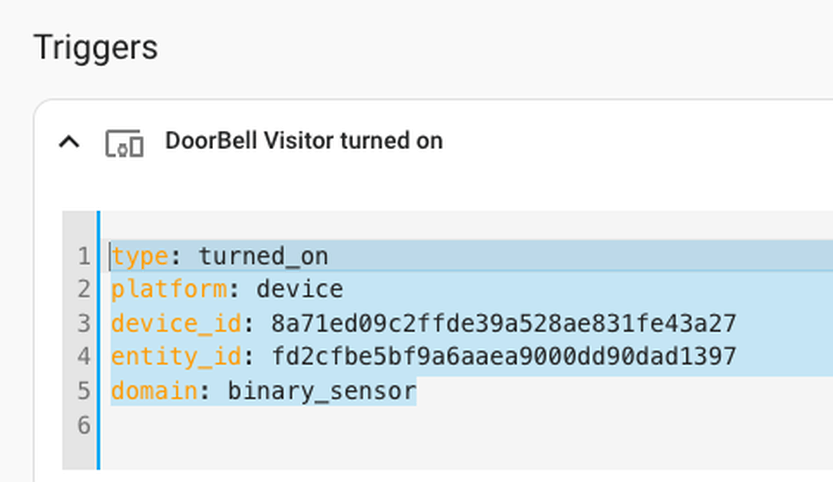Viewport: 833px width, 482px height.
Task: Click the 'device' platform value
Action: click(299, 290)
